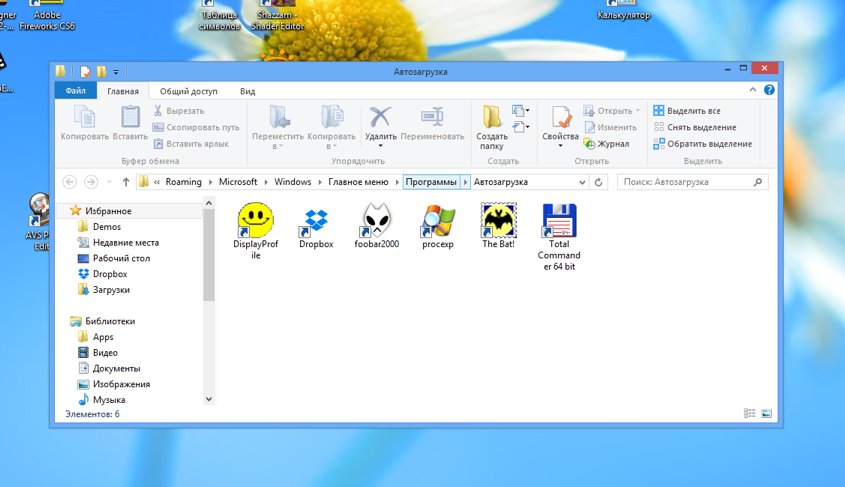845x487 pixels.
Task: Select the Dropbox shortcut icon
Action: pyautogui.click(x=316, y=220)
